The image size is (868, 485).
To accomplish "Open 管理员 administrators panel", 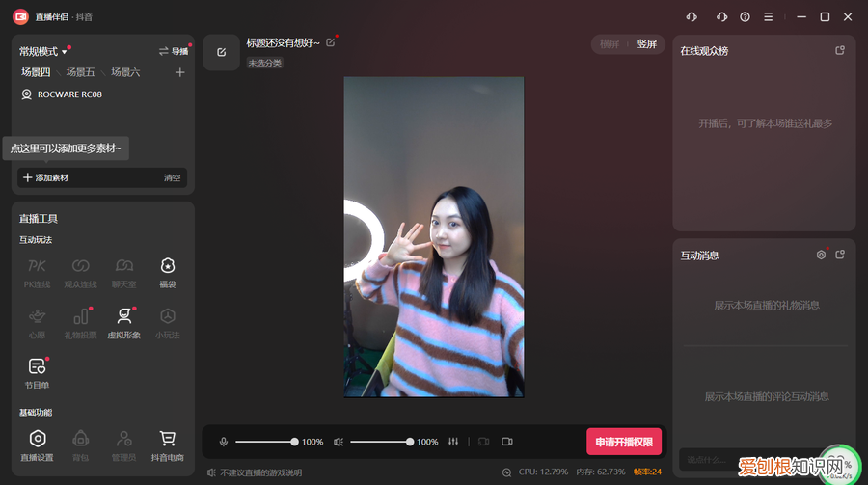I will click(124, 445).
